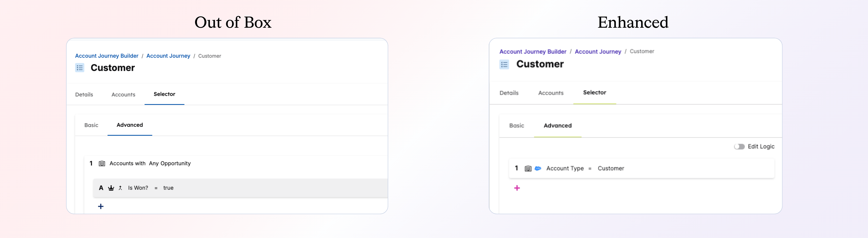Add a rule with the pink plus

(517, 188)
